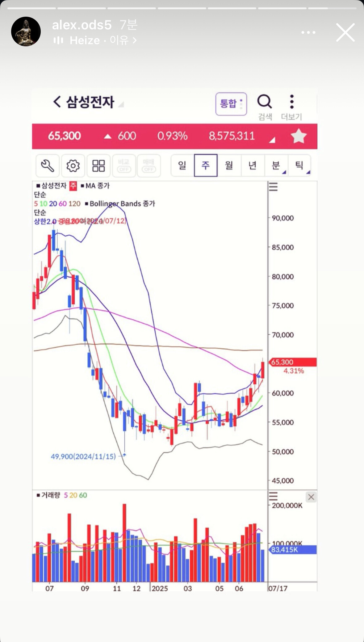Open volume panel hamburger menu
The height and width of the screenshot is (642, 364).
[273, 496]
